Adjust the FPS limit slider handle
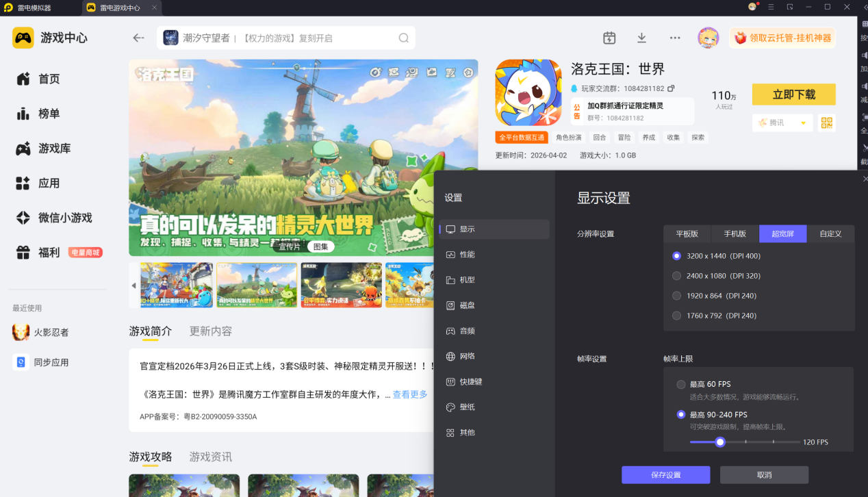Screen dimensions: 868x497 pyautogui.click(x=720, y=442)
